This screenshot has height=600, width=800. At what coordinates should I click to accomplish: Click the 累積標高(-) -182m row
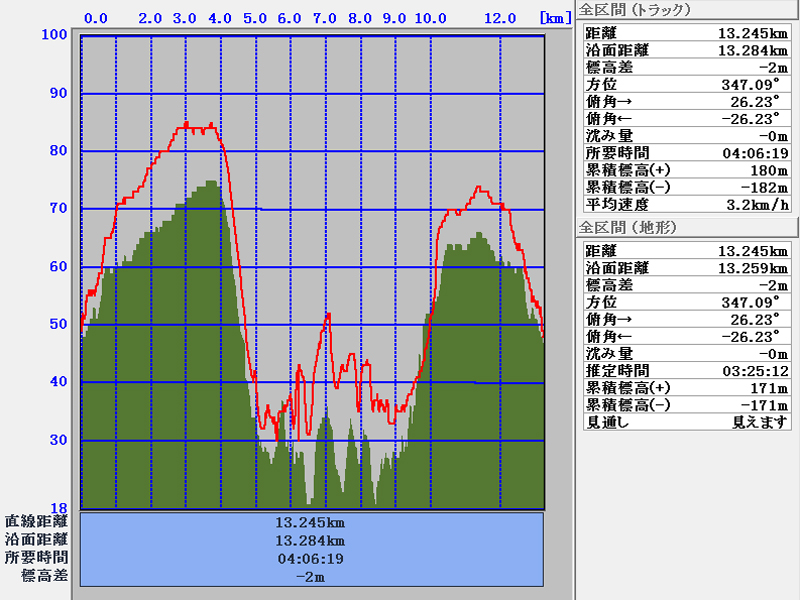pyautogui.click(x=686, y=187)
